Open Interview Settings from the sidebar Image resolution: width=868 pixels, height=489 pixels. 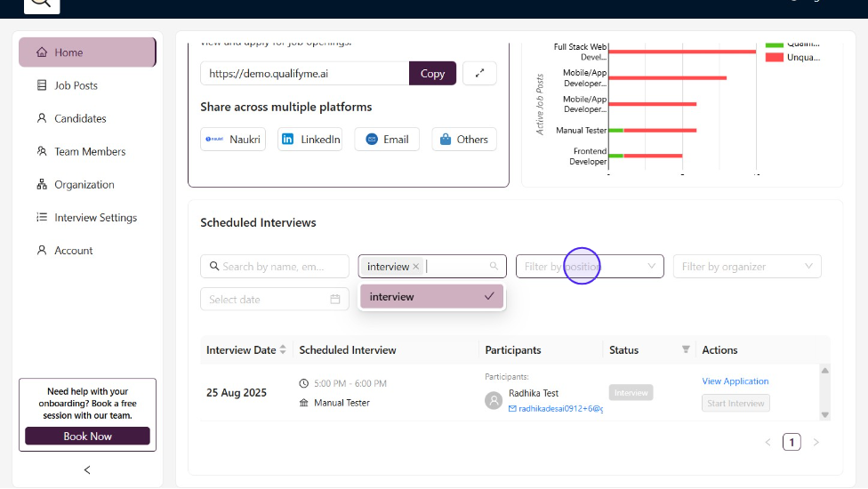[95, 218]
